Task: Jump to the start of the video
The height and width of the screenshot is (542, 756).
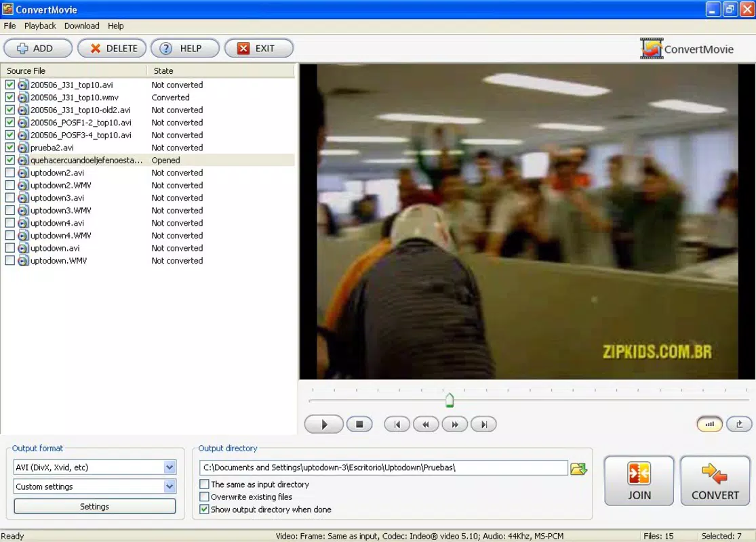Action: [397, 424]
